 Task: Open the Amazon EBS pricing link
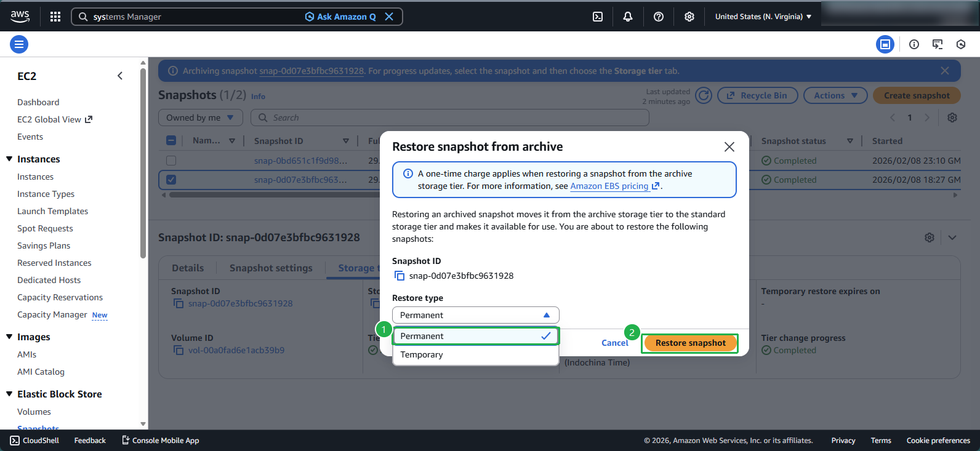coord(609,186)
